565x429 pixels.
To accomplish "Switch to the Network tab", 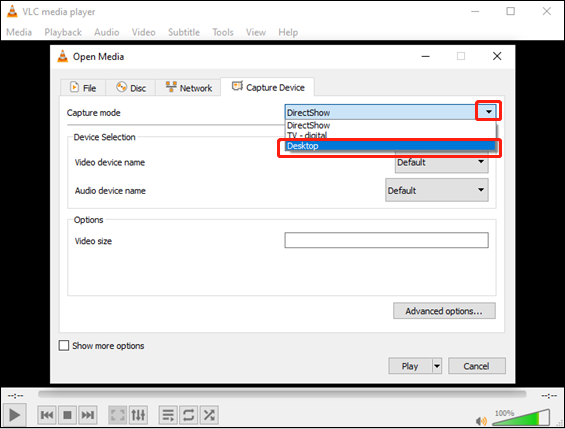I will point(188,88).
